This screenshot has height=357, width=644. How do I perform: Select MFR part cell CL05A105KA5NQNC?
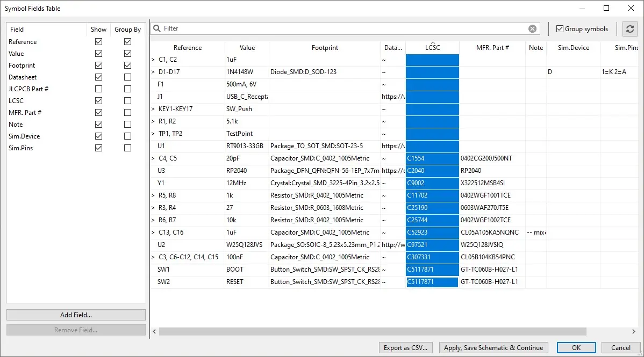[x=492, y=232]
